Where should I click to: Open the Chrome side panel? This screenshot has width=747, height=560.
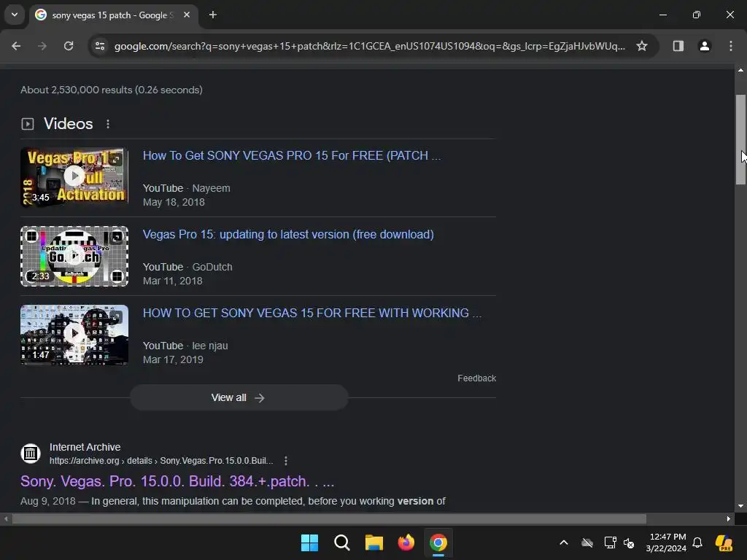(x=678, y=46)
